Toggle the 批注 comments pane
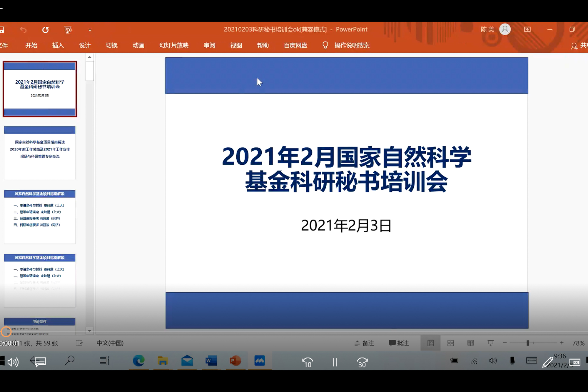 pyautogui.click(x=399, y=343)
